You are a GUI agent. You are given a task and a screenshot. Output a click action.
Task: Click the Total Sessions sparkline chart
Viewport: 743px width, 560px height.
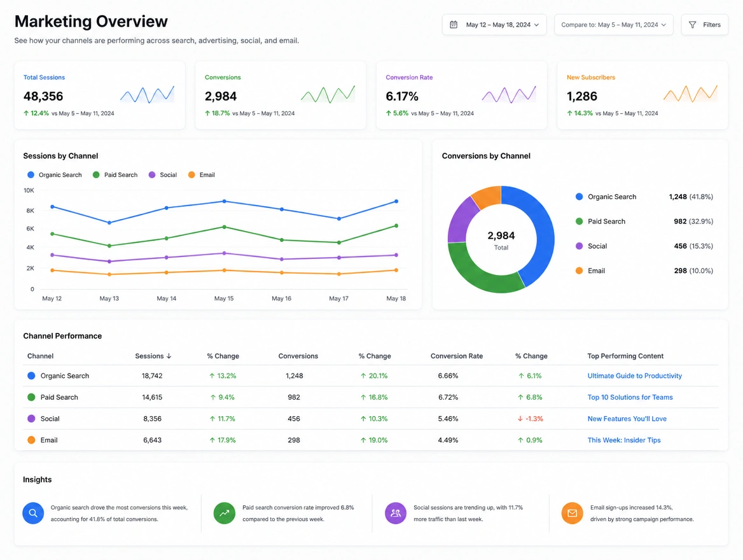[148, 94]
